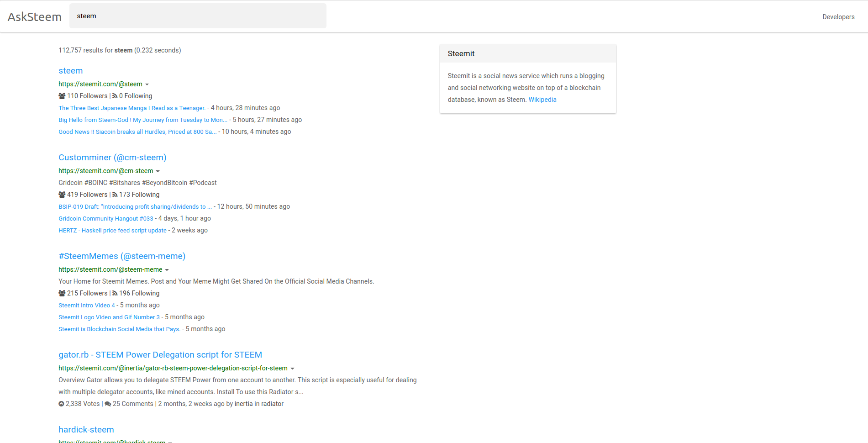Viewport: 868px width, 443px height.
Task: Open Wikipedia link in Steemit card
Action: click(x=542, y=100)
